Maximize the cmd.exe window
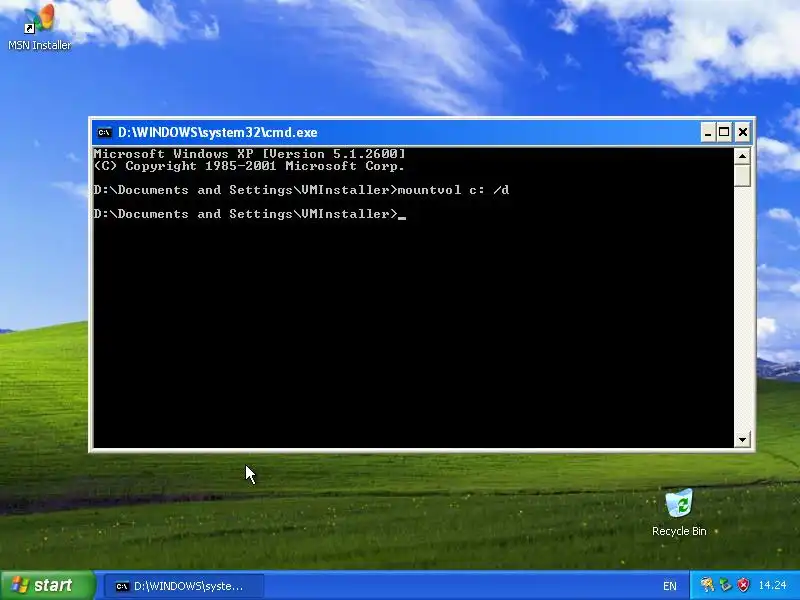The height and width of the screenshot is (600, 800). [x=724, y=133]
